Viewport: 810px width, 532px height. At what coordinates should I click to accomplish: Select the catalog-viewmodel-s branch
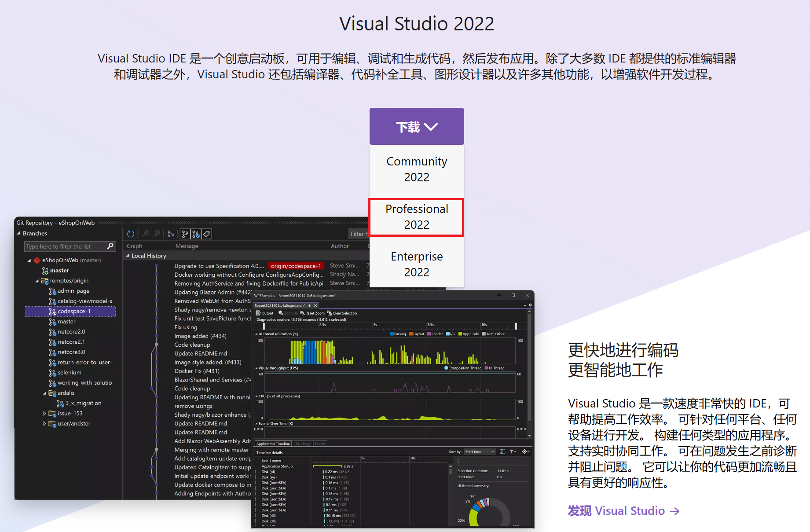(x=85, y=301)
